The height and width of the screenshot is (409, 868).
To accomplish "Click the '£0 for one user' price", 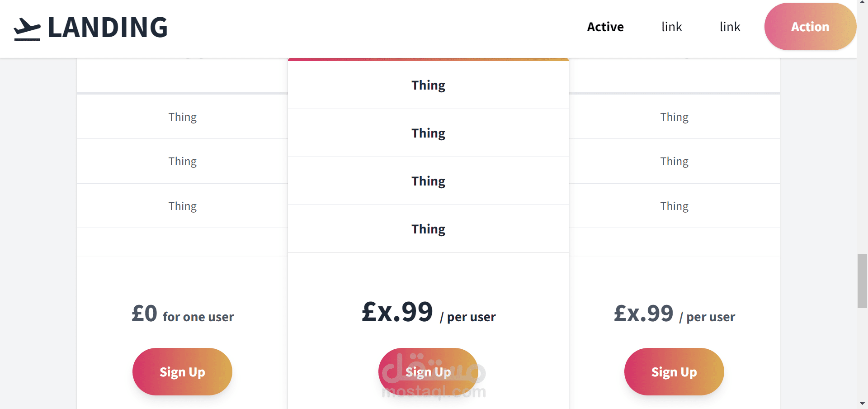I will (x=183, y=314).
